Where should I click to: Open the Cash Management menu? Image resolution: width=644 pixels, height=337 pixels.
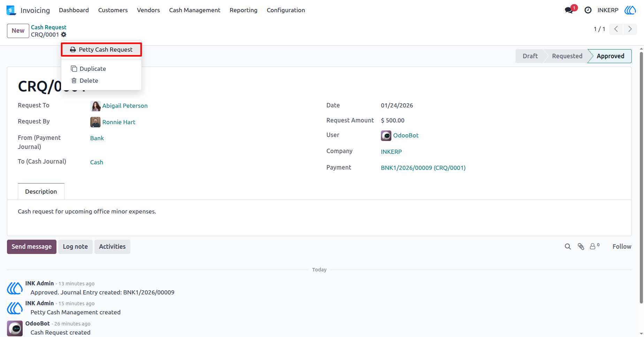point(195,10)
